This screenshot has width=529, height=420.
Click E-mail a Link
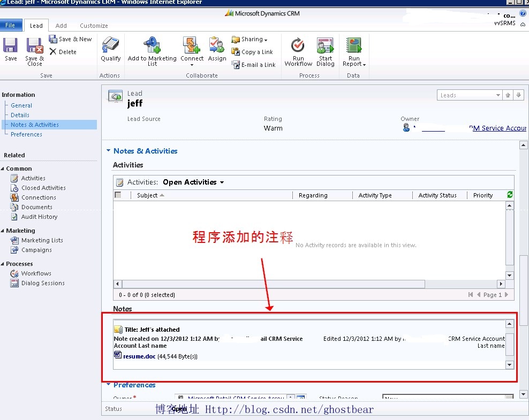coord(254,64)
